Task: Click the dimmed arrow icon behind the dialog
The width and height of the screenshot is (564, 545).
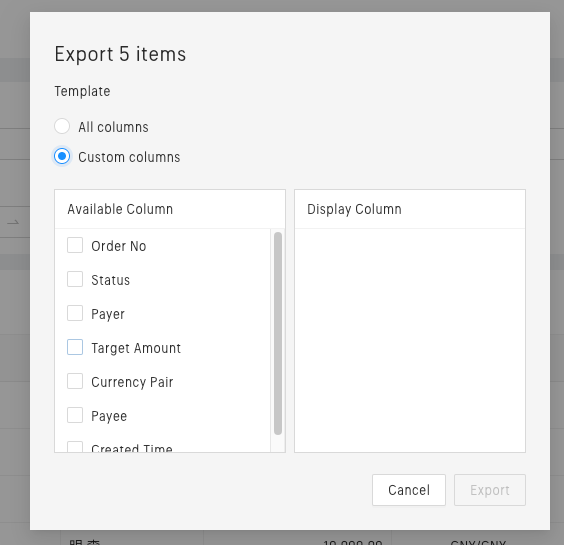Action: 13,223
